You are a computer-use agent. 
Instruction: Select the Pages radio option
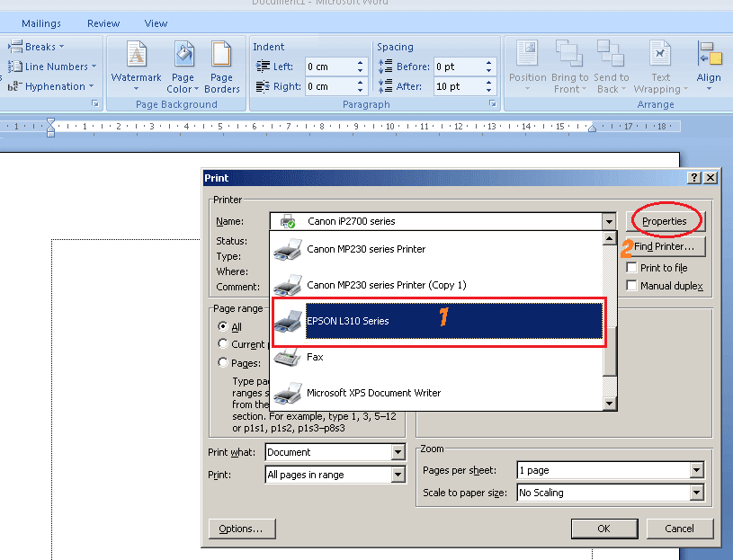[x=223, y=362]
